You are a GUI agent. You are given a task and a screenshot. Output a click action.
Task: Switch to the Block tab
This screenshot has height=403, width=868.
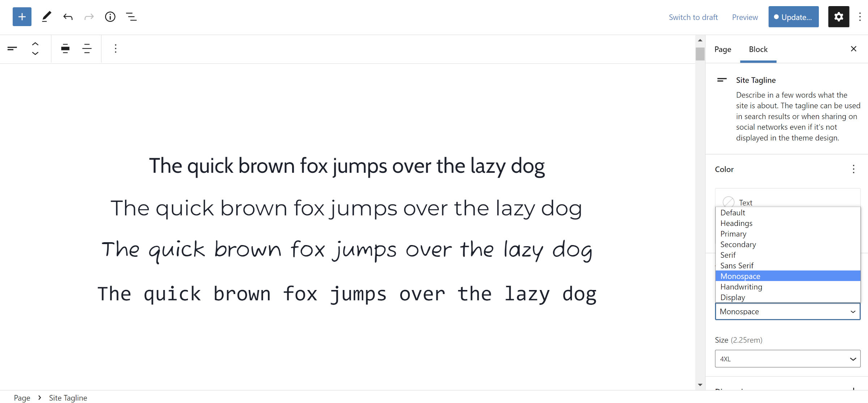click(x=758, y=49)
